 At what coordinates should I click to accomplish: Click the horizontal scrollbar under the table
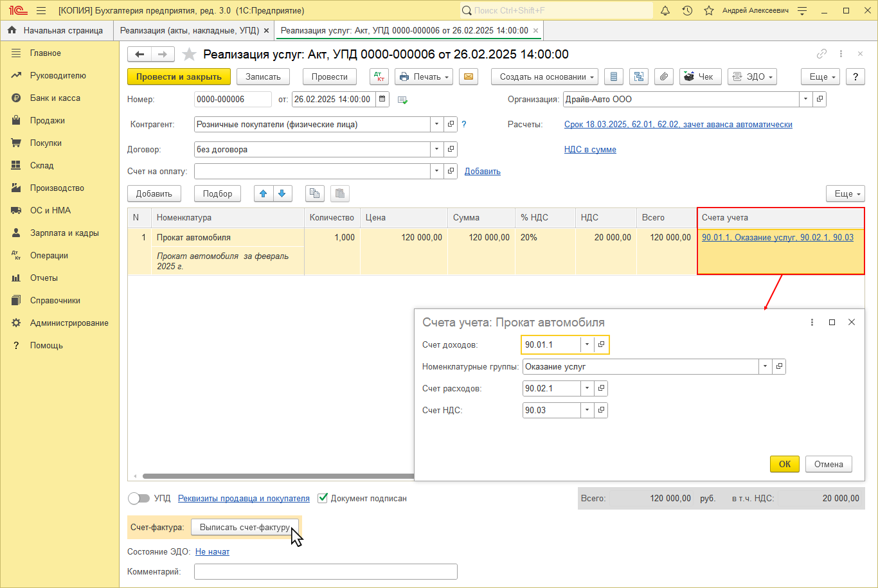[276, 476]
